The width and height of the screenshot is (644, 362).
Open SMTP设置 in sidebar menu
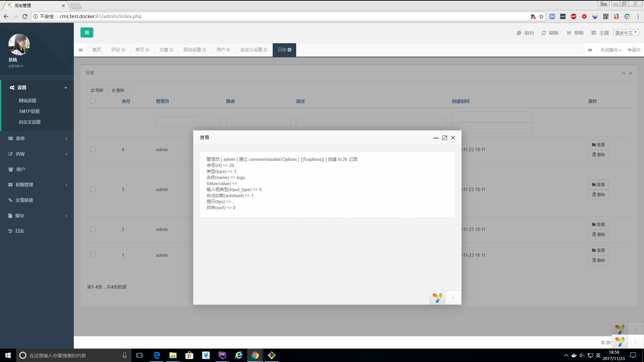tap(29, 111)
